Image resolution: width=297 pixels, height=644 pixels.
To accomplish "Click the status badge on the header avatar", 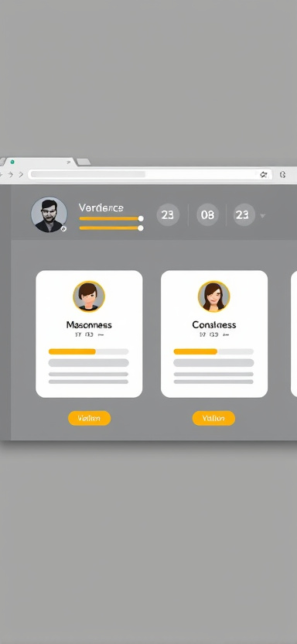I will point(63,229).
